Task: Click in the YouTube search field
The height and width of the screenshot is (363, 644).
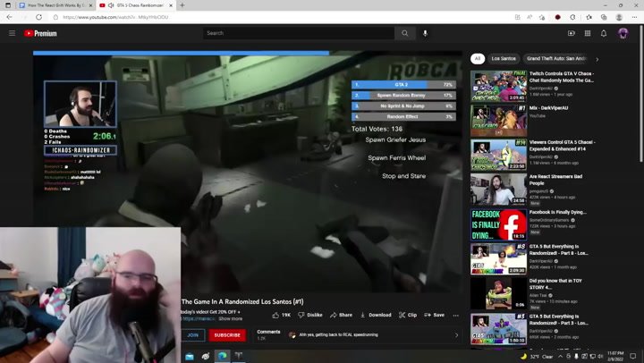Action: coord(299,33)
